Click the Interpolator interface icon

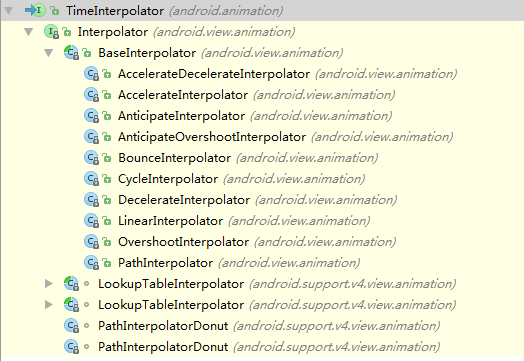point(51,32)
